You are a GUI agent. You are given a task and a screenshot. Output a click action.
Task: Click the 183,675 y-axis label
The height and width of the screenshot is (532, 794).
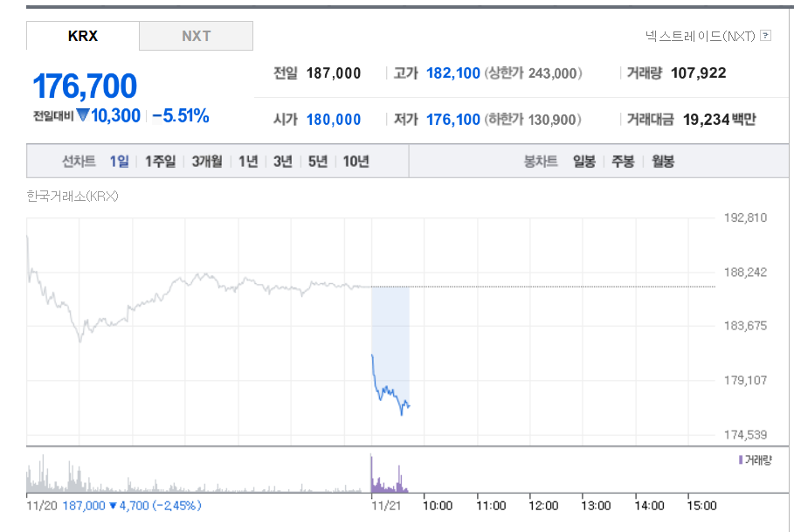(x=745, y=326)
